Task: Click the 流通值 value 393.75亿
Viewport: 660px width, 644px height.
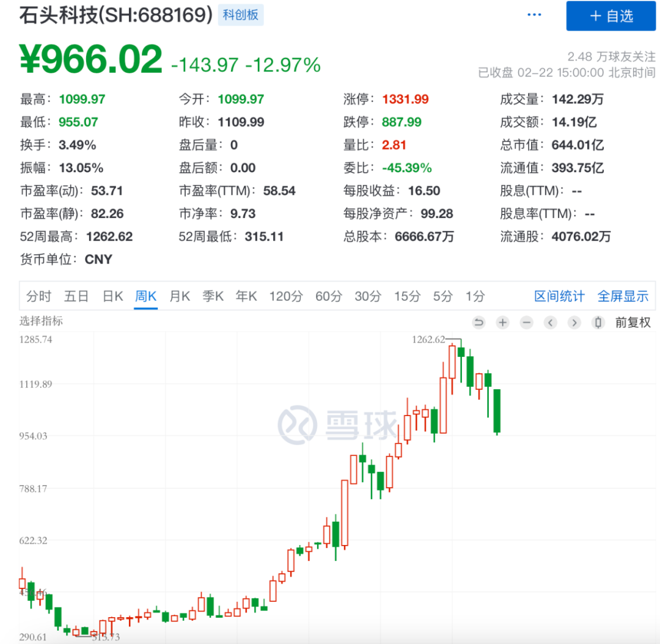Action: 577,168
